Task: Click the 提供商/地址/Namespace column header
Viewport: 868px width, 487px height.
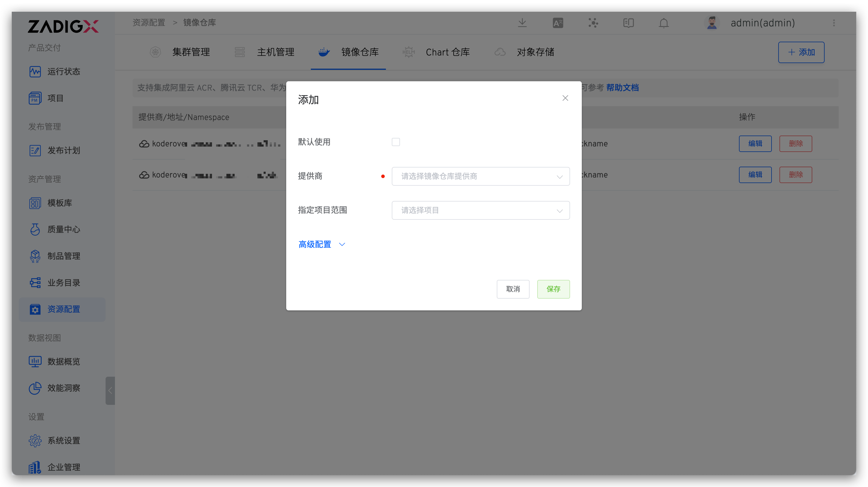Action: pos(184,117)
